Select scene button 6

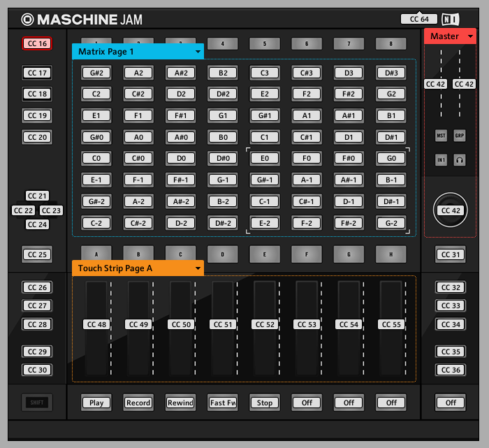click(x=307, y=43)
